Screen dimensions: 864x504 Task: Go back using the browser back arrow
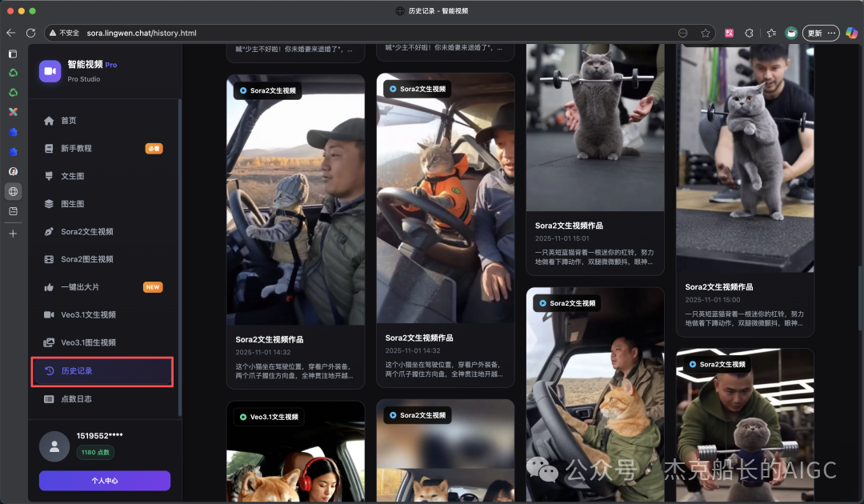tap(11, 33)
